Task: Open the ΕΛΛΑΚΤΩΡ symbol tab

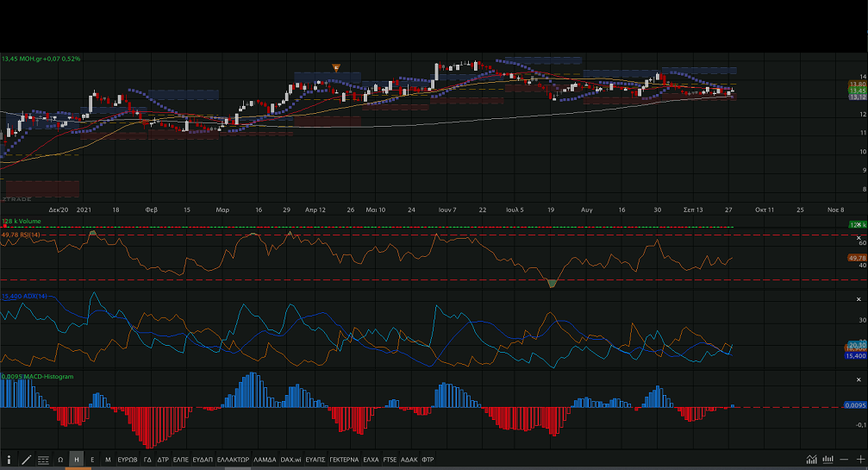Action: point(233,460)
